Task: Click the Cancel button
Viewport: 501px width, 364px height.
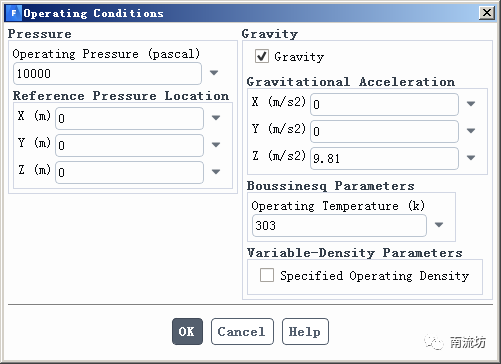Action: click(x=242, y=331)
